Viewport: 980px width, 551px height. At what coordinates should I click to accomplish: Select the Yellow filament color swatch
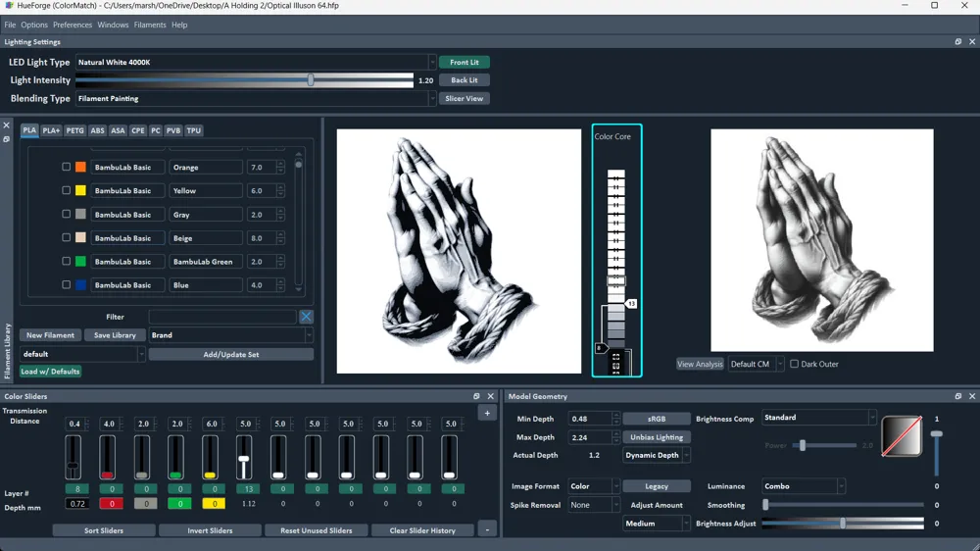(x=80, y=191)
